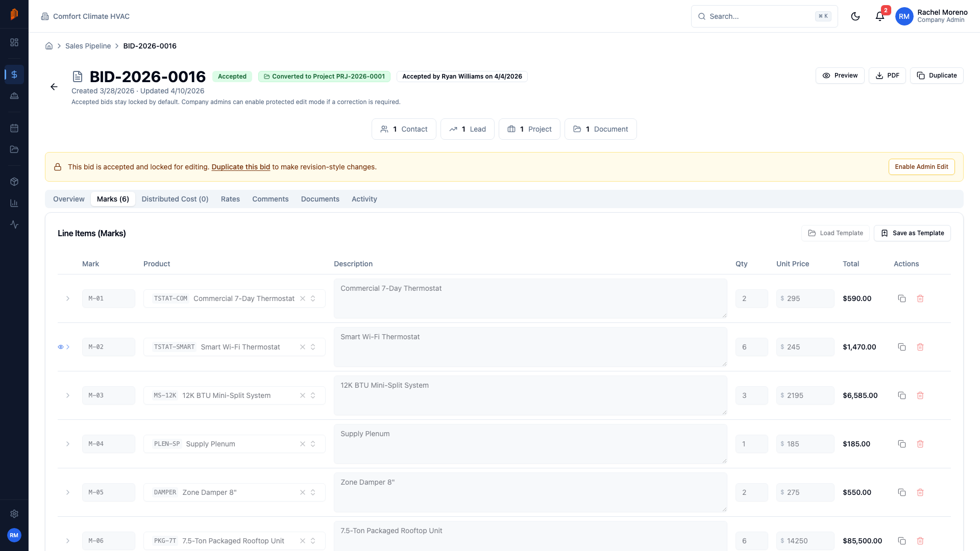This screenshot has width=980, height=551.
Task: Expand the M-05 row chevron
Action: pos(68,492)
